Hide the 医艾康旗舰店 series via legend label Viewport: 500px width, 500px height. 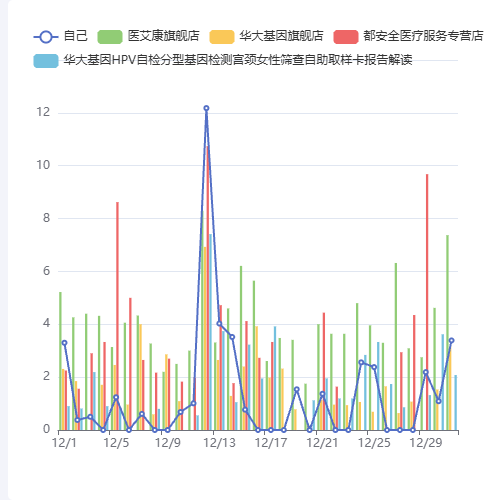coord(163,36)
